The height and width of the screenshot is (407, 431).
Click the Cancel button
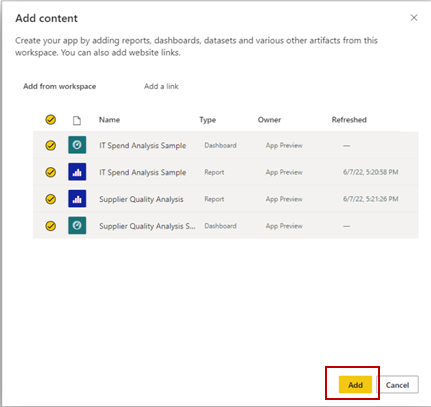pyautogui.click(x=397, y=385)
